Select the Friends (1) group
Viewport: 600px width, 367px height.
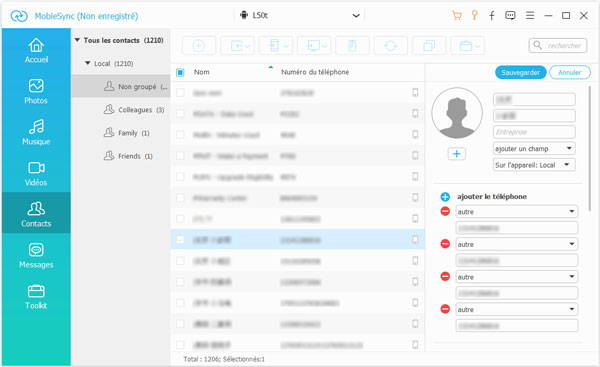coord(121,156)
